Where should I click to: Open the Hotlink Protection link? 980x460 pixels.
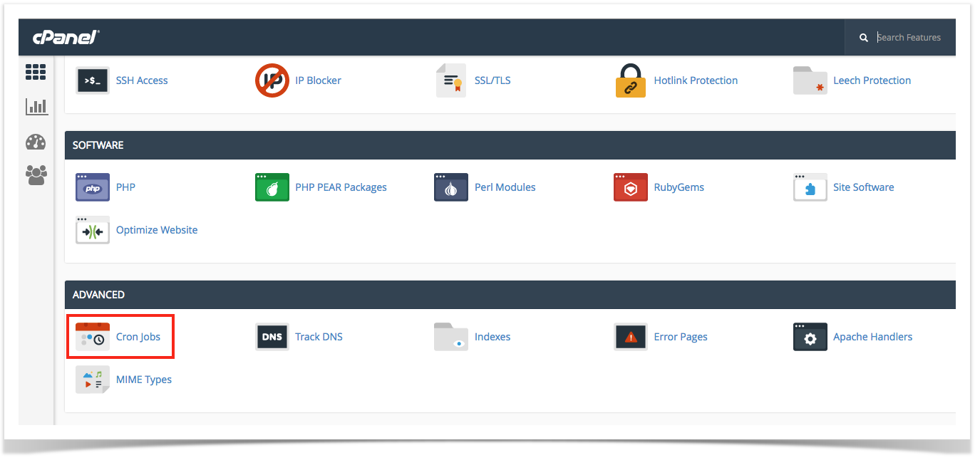696,80
